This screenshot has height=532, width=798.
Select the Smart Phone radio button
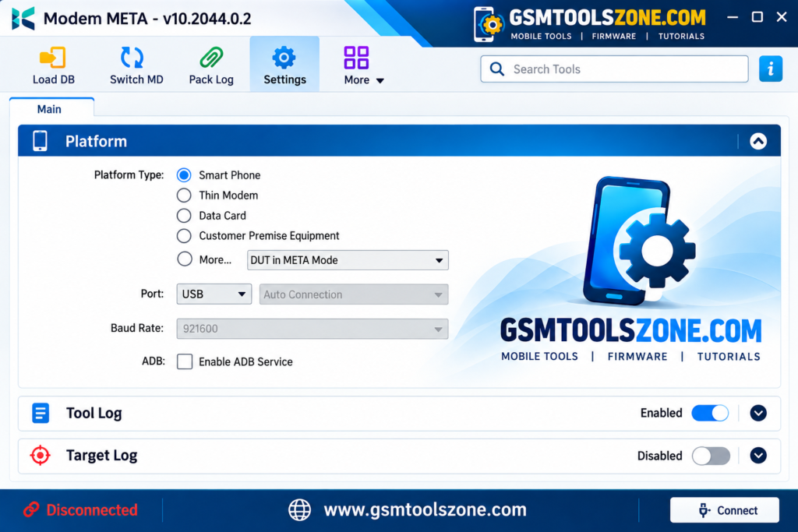click(x=184, y=175)
